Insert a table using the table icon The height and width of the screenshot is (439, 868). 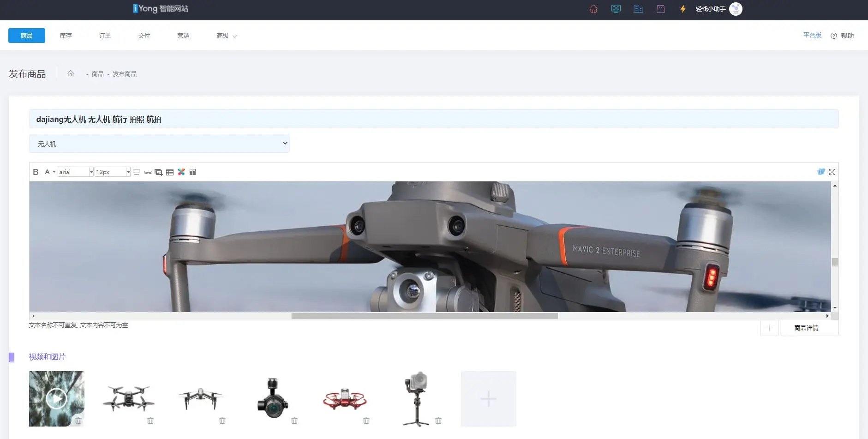tap(170, 172)
